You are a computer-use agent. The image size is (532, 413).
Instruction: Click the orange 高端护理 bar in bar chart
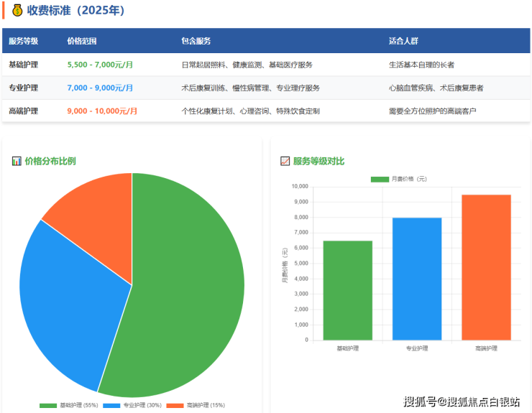point(486,267)
